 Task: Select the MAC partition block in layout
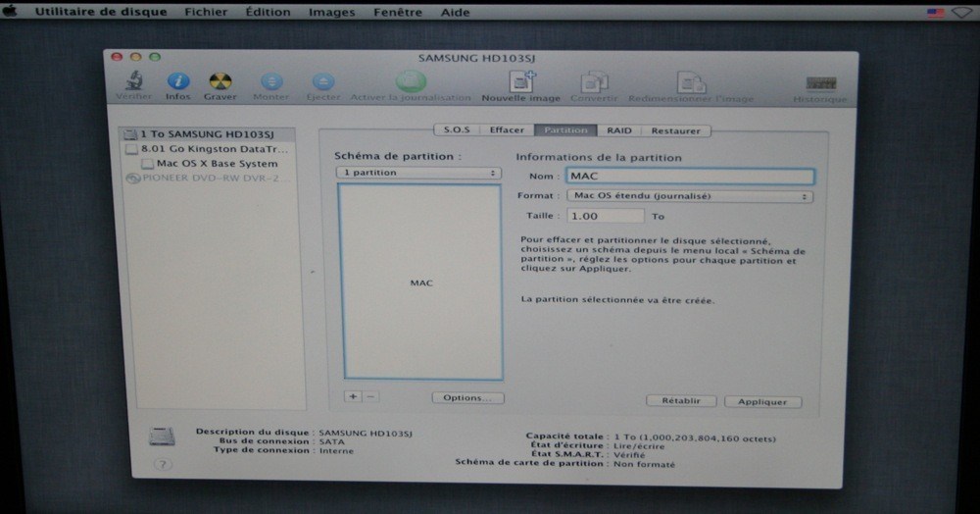pos(421,282)
